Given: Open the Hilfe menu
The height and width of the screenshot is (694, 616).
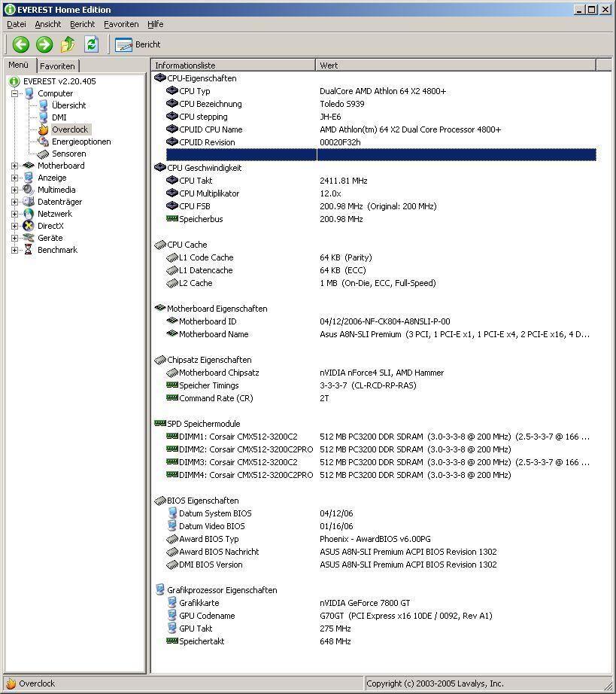Looking at the screenshot, I should click(x=155, y=24).
